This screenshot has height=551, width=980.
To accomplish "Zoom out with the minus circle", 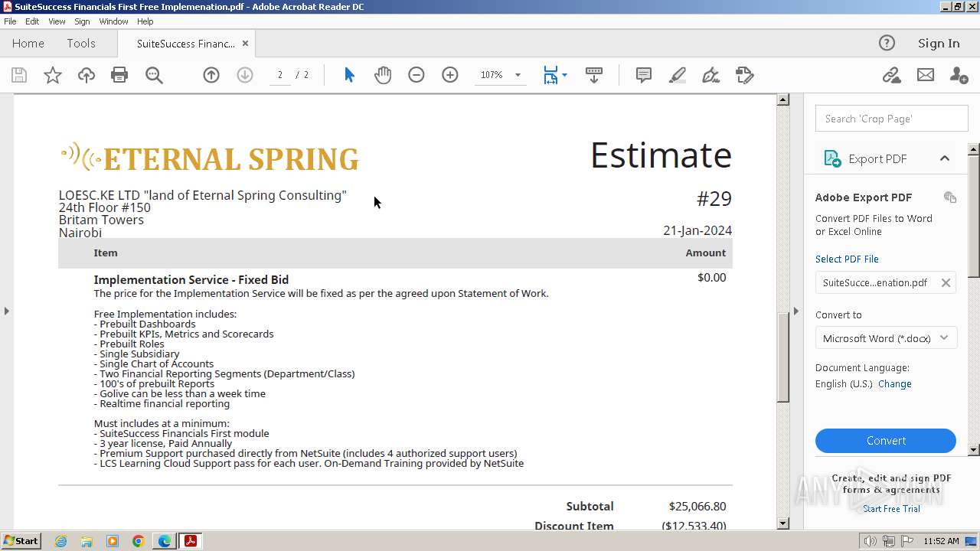I will [416, 75].
